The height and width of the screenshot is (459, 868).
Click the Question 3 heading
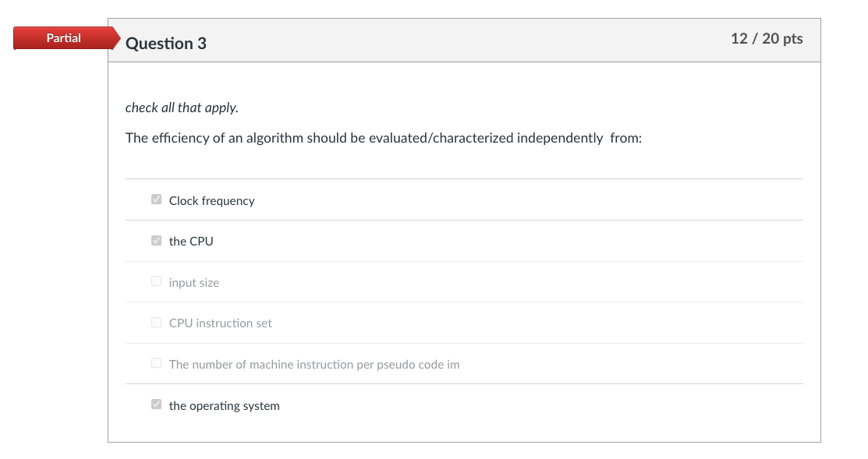pyautogui.click(x=165, y=44)
